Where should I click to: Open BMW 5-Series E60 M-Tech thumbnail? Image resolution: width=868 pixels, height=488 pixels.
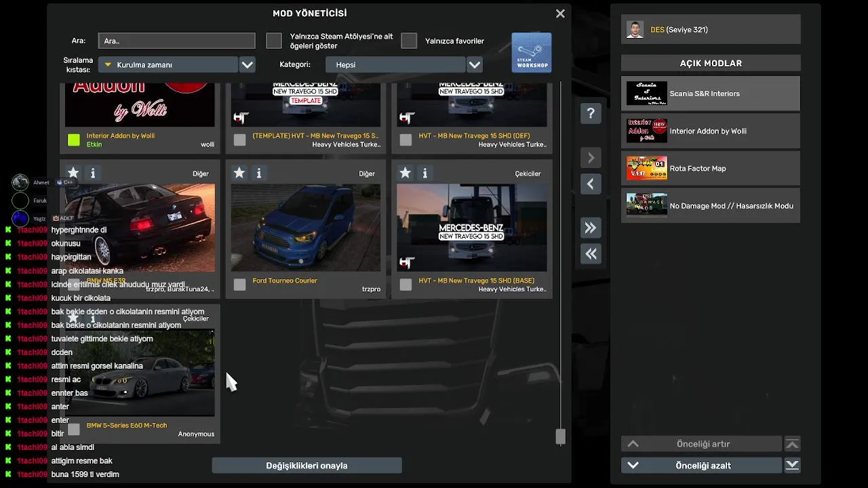coord(140,372)
